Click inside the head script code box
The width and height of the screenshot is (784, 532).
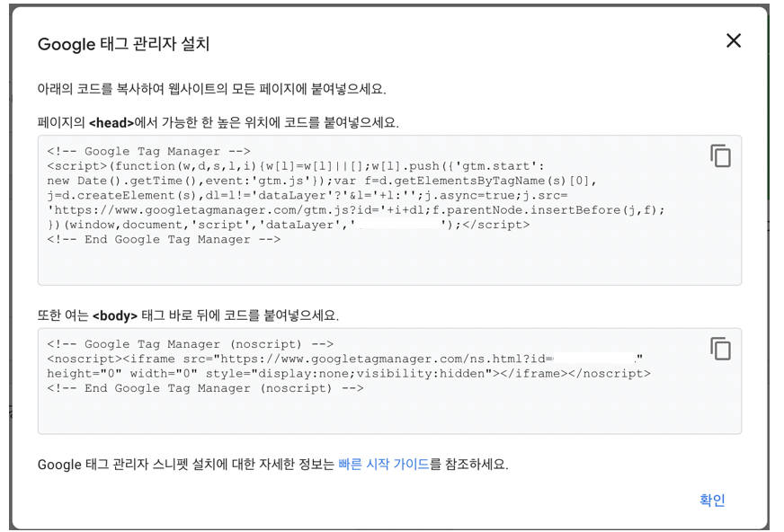coord(389,210)
